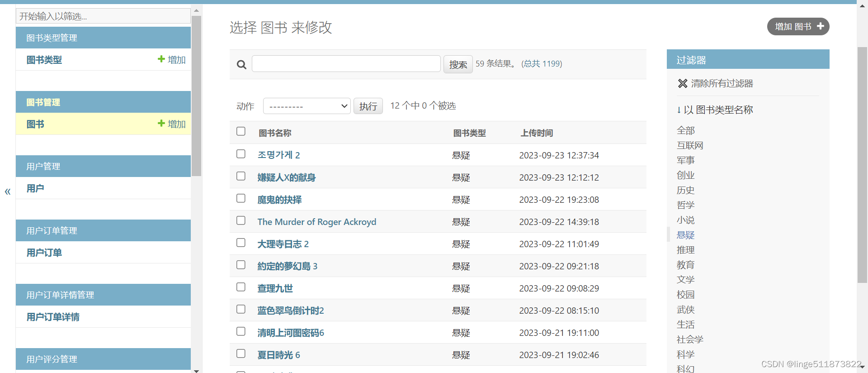Open book 魔鬼的抉择

click(279, 200)
